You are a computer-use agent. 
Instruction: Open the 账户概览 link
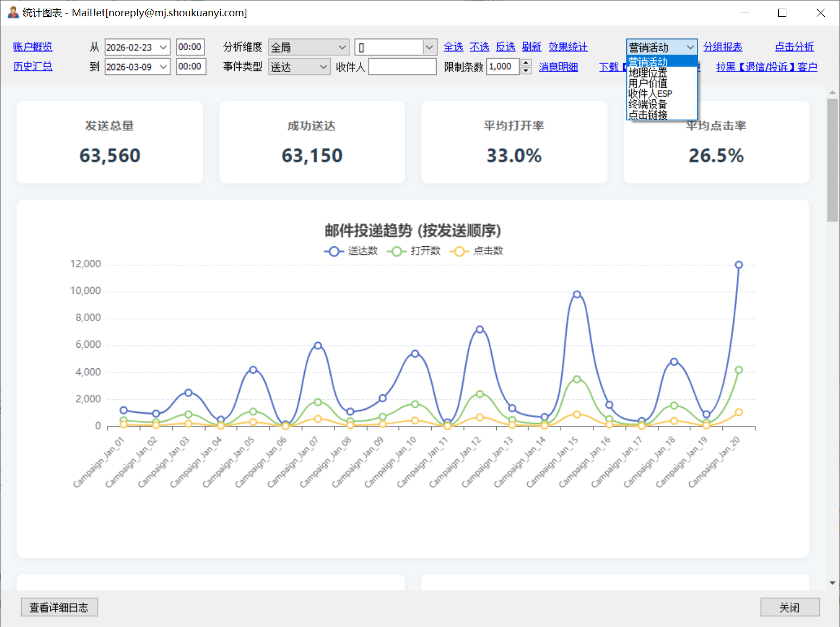[33, 47]
